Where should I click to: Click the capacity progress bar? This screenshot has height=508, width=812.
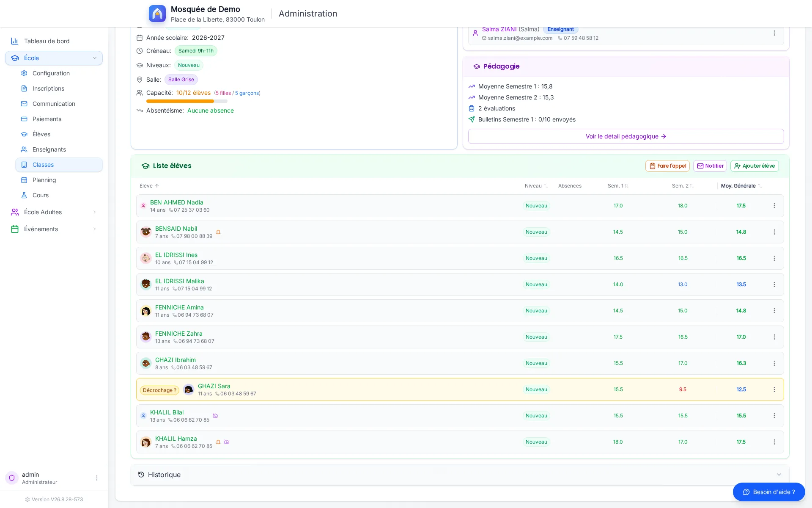(x=187, y=101)
